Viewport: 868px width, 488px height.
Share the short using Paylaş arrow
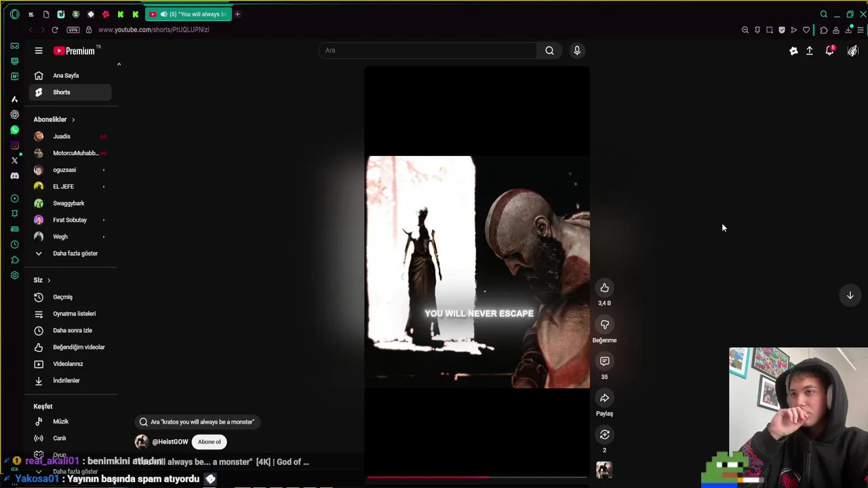[x=604, y=398]
